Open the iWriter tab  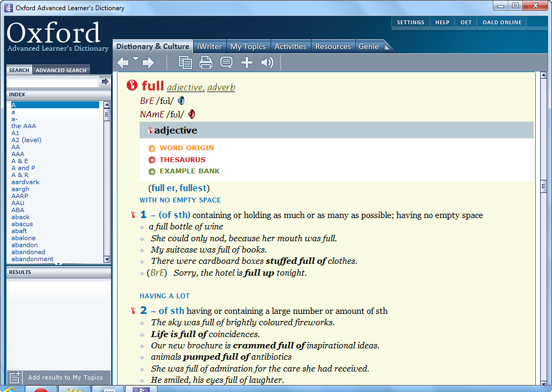tap(210, 46)
